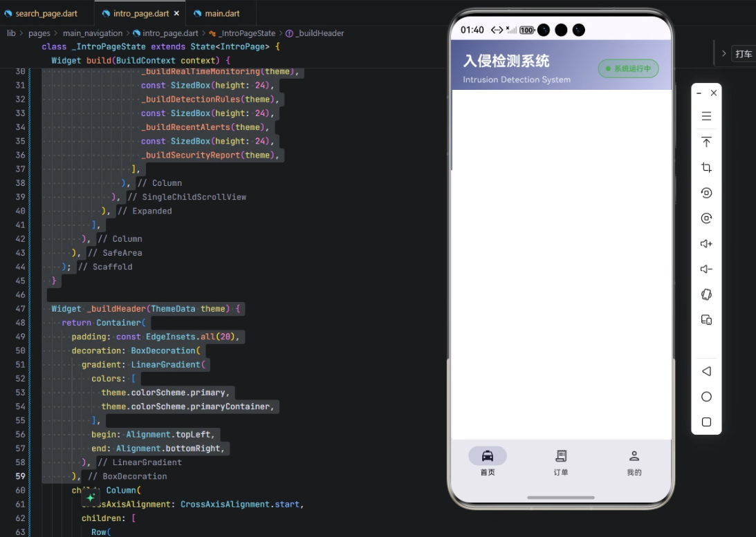Tap the home gesture bar on phone
Image resolution: width=756 pixels, height=537 pixels.
tap(561, 498)
